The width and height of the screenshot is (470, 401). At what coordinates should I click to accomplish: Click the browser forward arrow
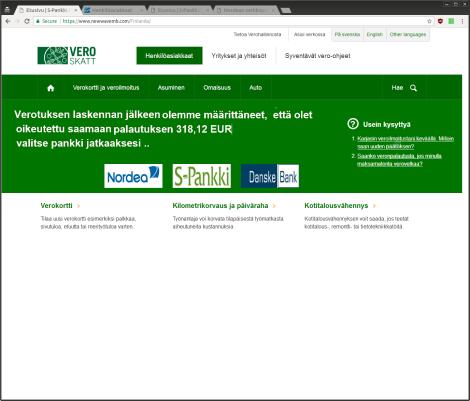pyautogui.click(x=17, y=21)
